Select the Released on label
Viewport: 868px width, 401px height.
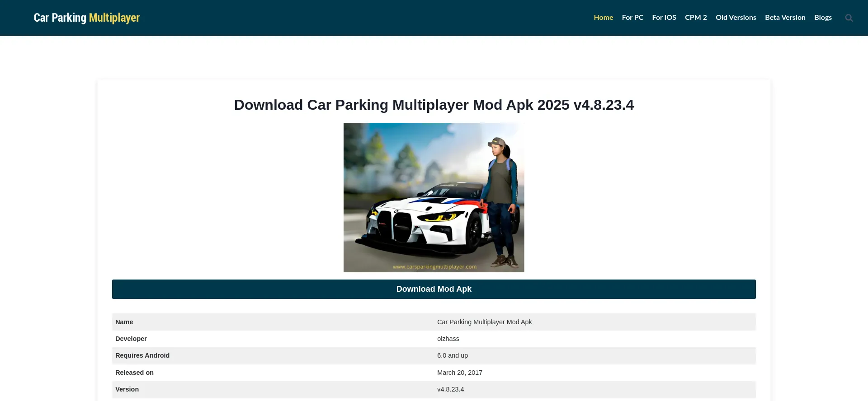click(x=134, y=373)
